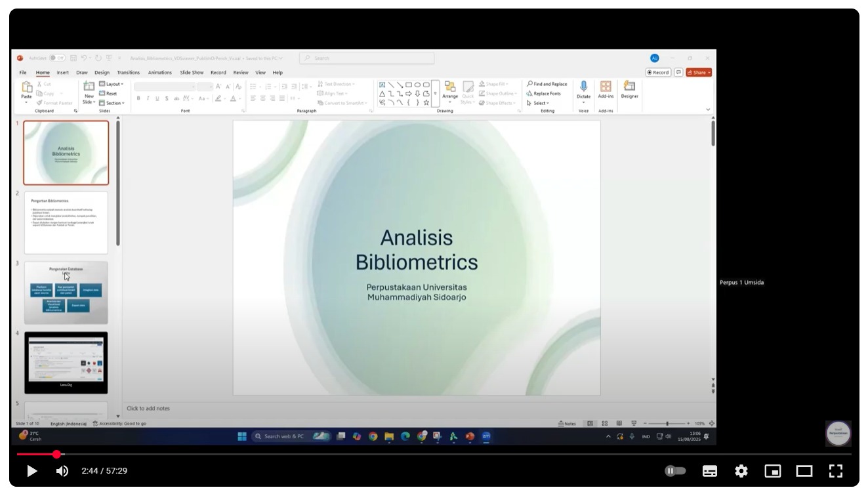
Task: Toggle miniplayer mode
Action: pos(773,471)
